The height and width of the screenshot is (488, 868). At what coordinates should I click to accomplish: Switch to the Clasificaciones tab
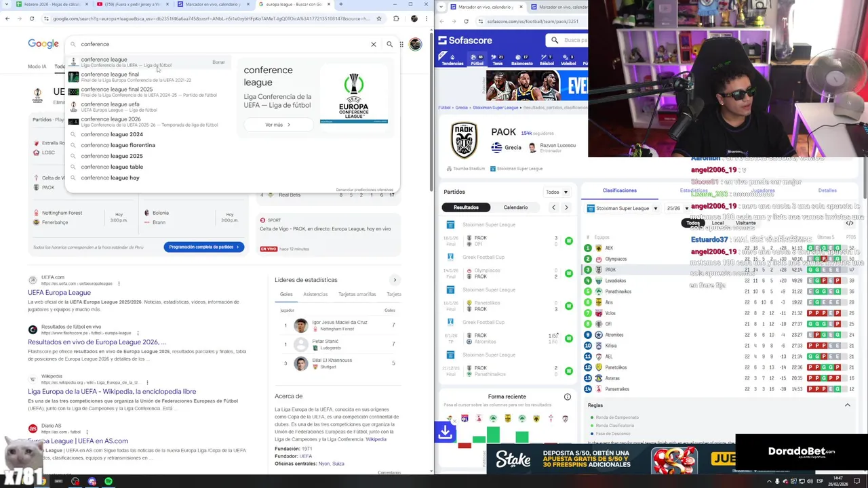point(620,190)
